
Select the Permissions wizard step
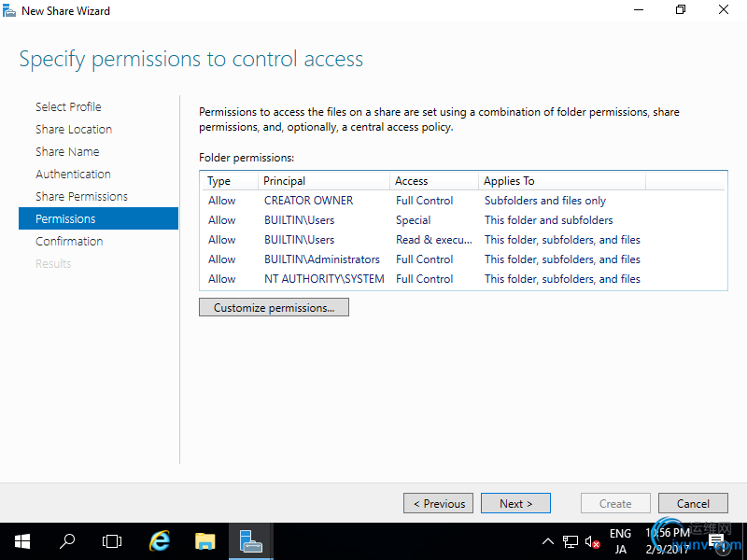[98, 218]
